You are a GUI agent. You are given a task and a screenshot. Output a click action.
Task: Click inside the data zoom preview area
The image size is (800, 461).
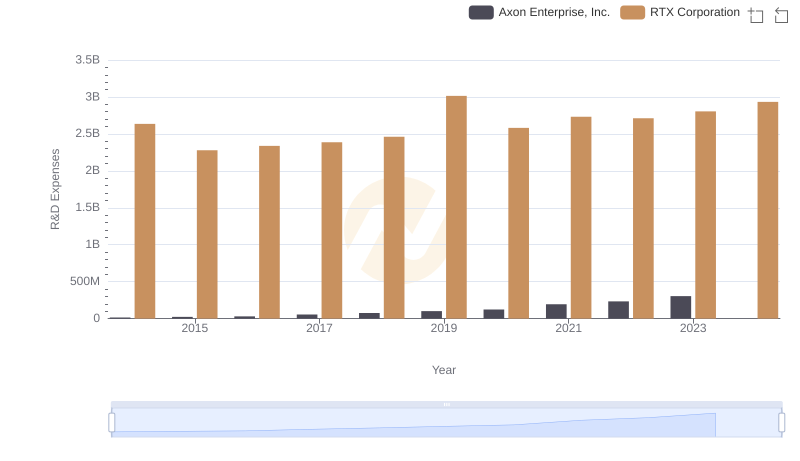(446, 423)
